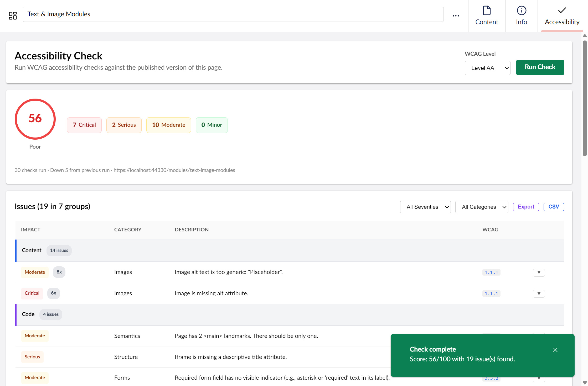This screenshot has height=386, width=588.
Task: Click the vertical scrollbar down arrow
Action: click(x=585, y=383)
